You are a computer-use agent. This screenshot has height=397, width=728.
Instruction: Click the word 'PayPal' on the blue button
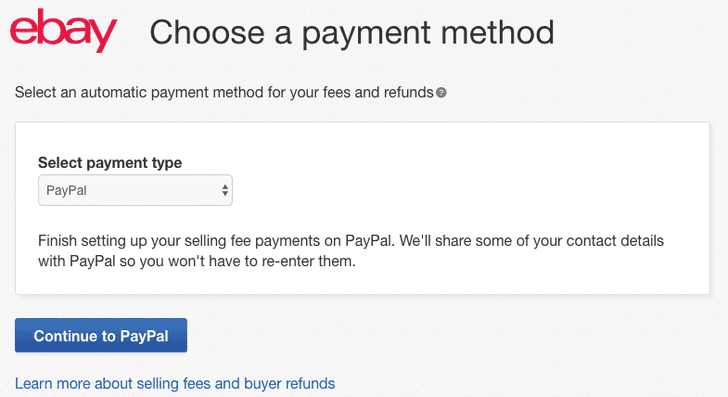[144, 336]
